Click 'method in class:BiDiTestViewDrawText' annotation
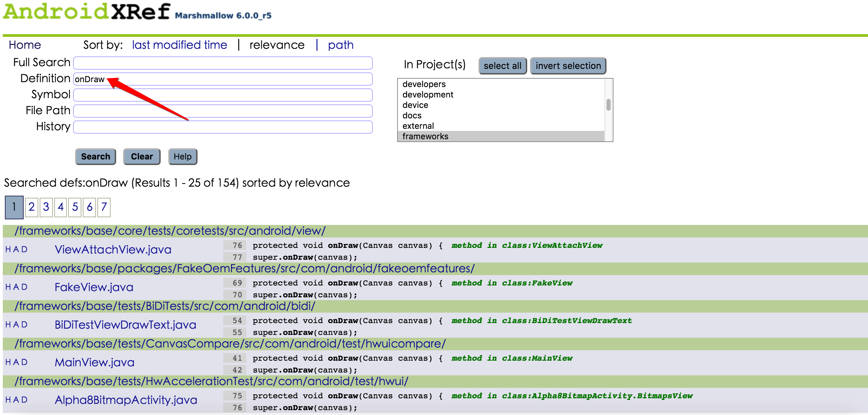 pyautogui.click(x=542, y=321)
